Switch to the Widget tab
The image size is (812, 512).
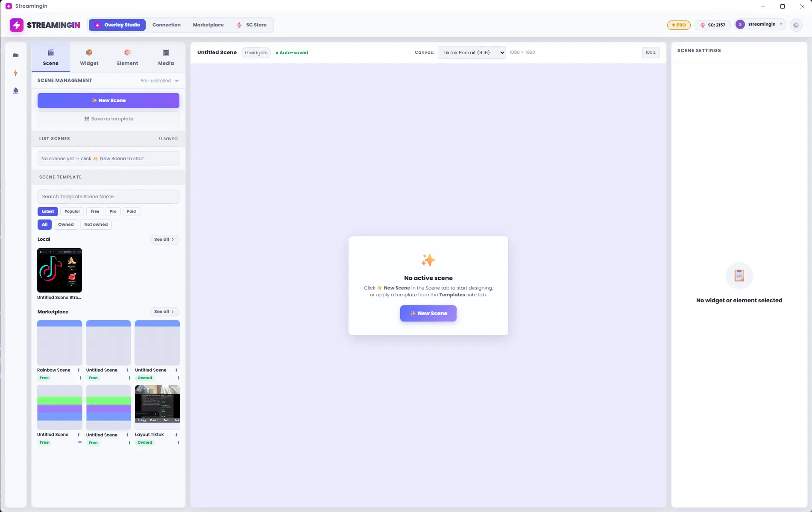pyautogui.click(x=89, y=57)
